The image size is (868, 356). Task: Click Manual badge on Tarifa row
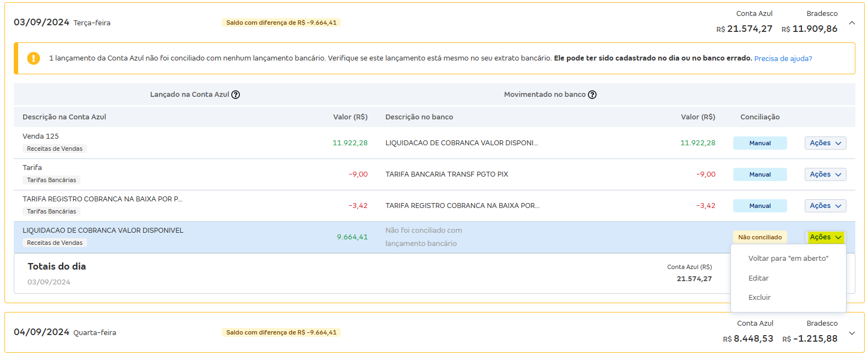tap(760, 174)
